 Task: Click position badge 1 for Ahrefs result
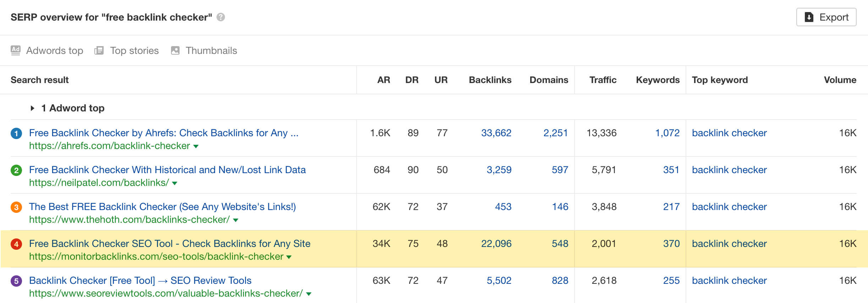(x=16, y=133)
